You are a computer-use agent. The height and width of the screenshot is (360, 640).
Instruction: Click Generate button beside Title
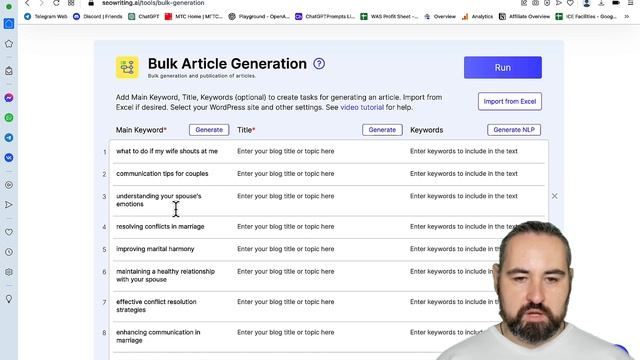382,130
